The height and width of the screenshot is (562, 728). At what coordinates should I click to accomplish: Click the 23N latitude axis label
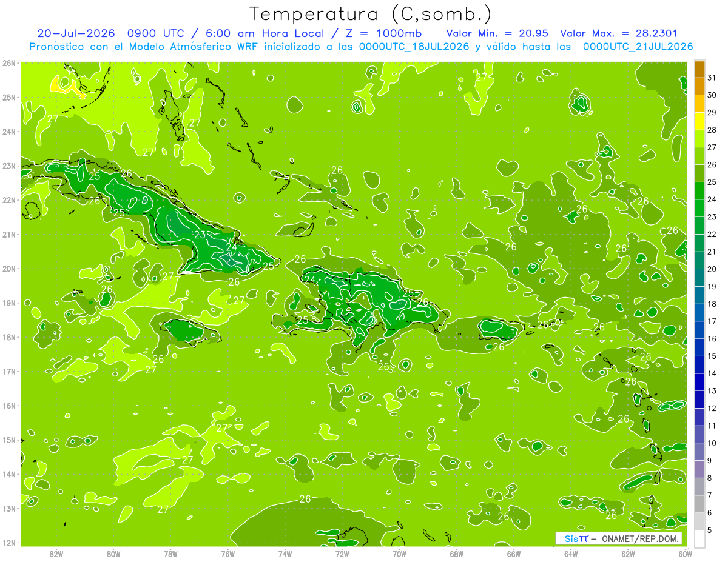9,166
